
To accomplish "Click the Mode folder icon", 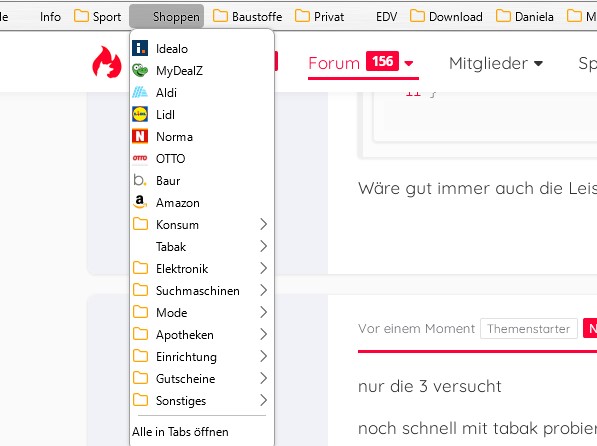I will [x=140, y=312].
